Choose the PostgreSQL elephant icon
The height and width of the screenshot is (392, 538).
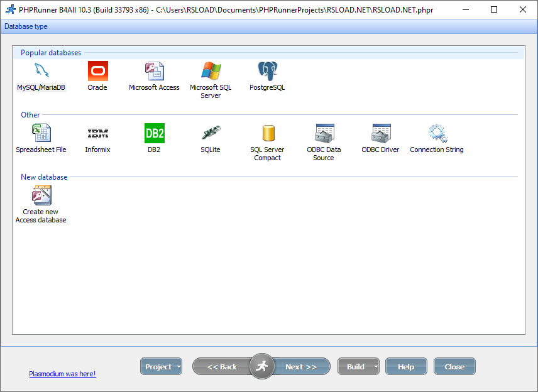[x=267, y=71]
